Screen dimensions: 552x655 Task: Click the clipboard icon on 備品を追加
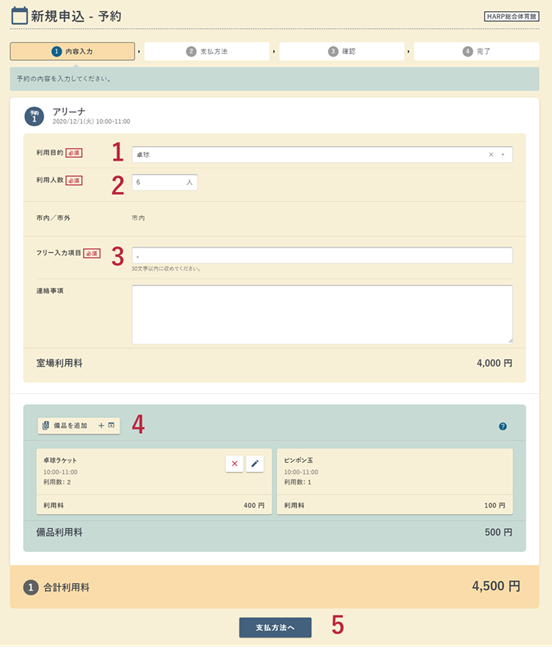pyautogui.click(x=46, y=426)
